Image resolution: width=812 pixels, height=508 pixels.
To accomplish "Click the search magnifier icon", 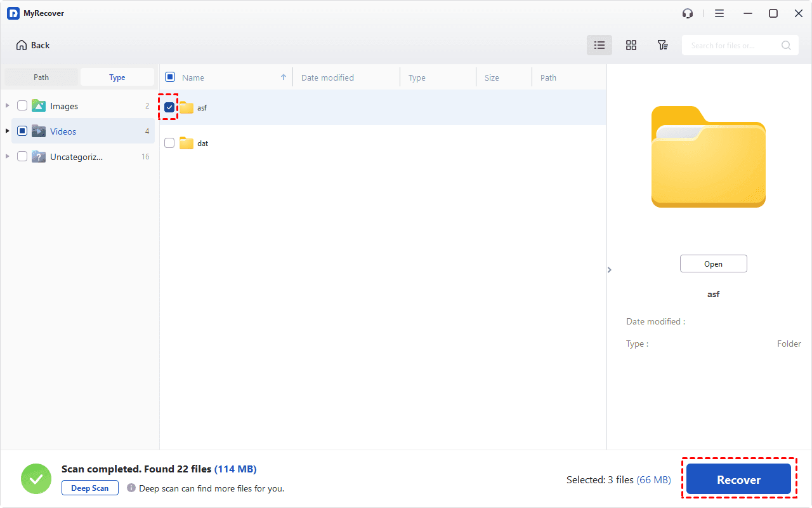I will click(786, 45).
